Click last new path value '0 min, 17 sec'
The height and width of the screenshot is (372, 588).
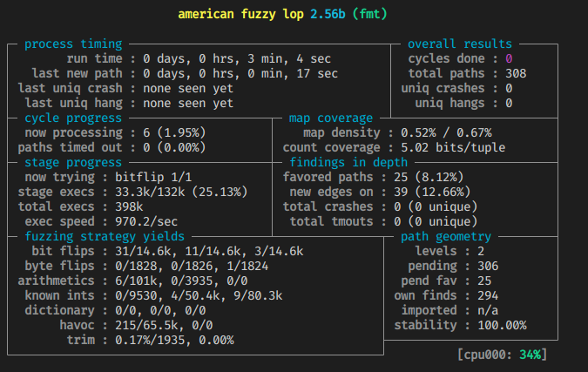click(x=293, y=73)
